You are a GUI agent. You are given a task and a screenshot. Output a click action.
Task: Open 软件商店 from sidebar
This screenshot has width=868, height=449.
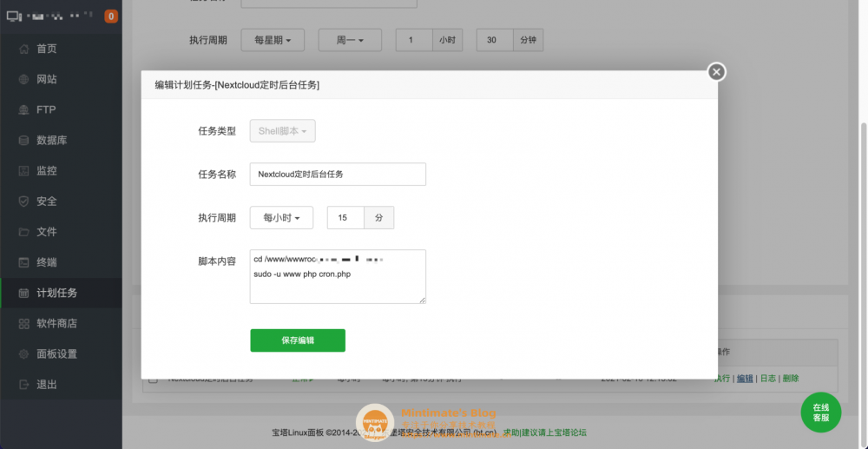coord(56,323)
